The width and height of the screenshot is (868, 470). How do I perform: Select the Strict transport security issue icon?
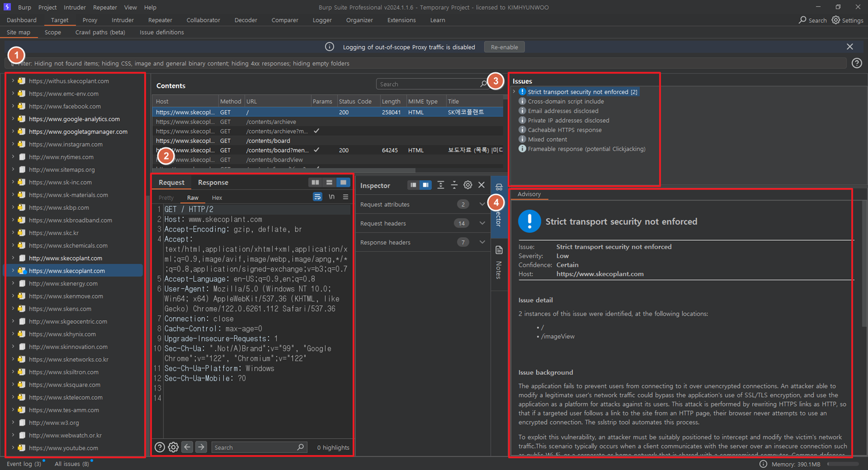point(522,92)
